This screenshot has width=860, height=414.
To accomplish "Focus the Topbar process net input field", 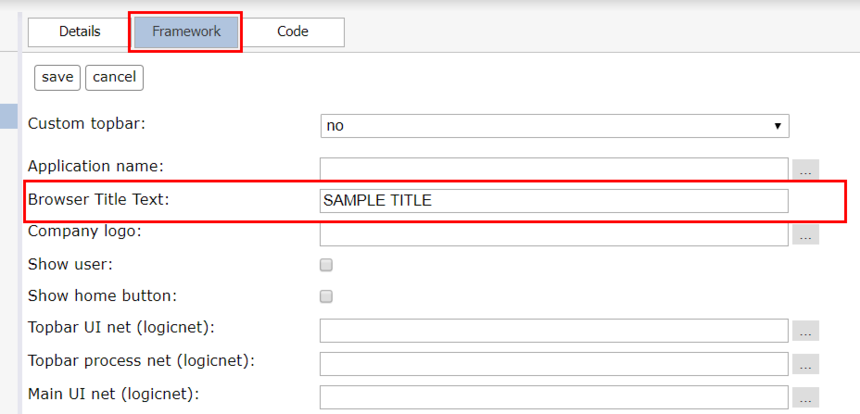I will [x=554, y=364].
